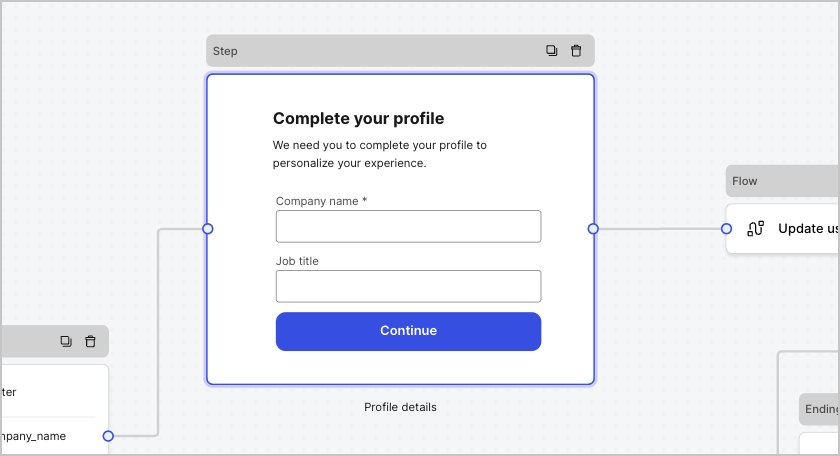Select the Flow header label
The image size is (840, 456).
click(745, 181)
